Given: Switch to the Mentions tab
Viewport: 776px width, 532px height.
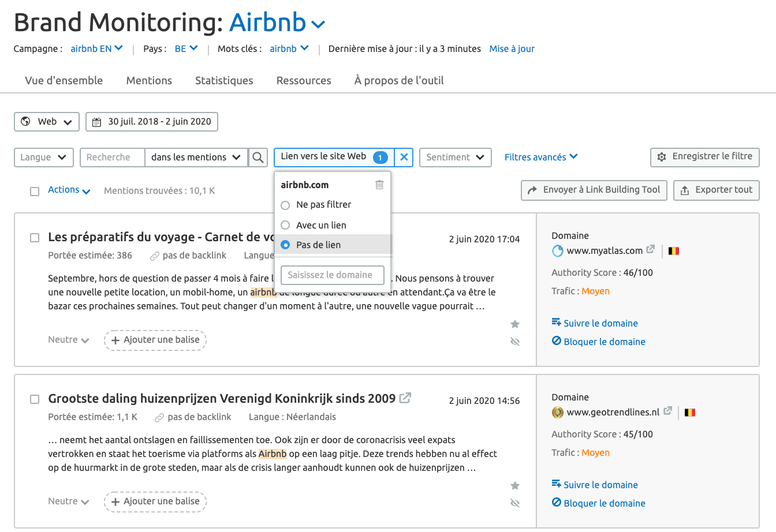Looking at the screenshot, I should pos(148,80).
